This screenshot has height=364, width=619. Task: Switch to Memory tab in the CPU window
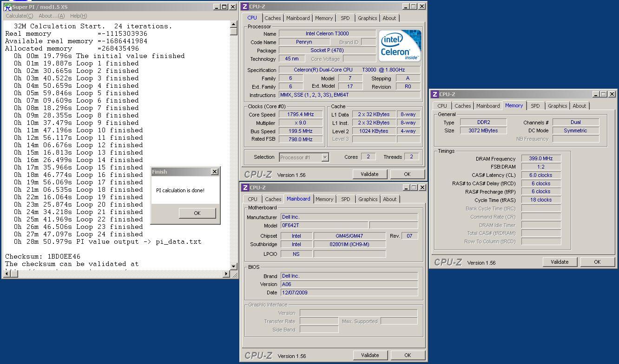point(324,18)
